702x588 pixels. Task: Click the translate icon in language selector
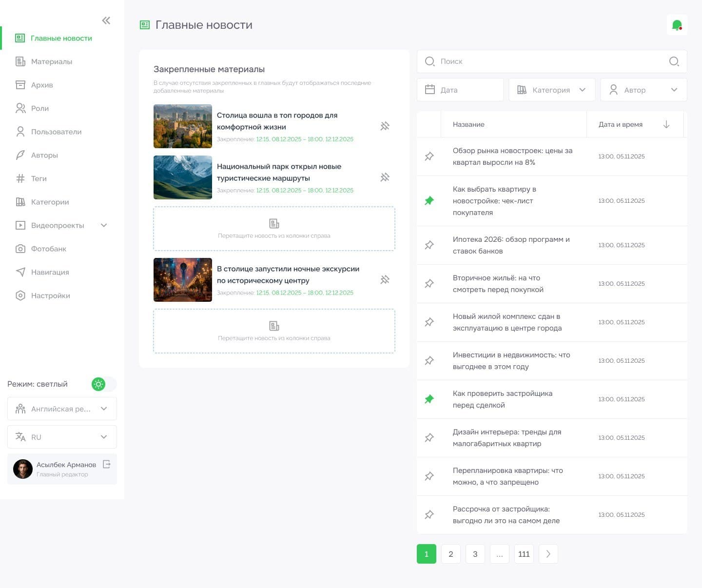pyautogui.click(x=20, y=437)
